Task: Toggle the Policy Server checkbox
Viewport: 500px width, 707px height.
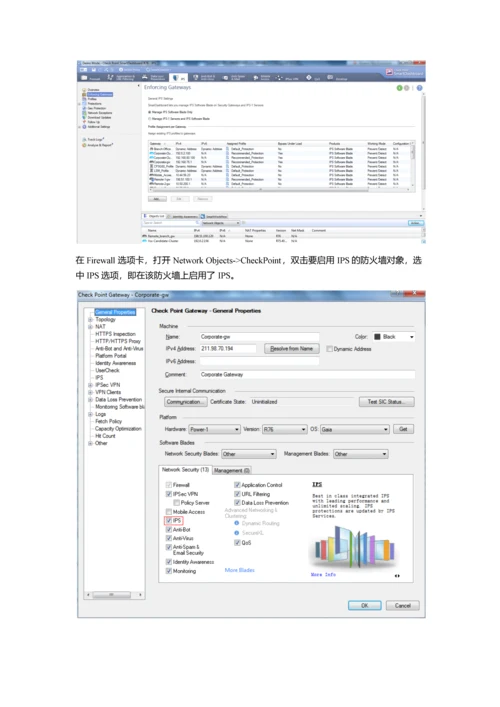Action: [x=177, y=503]
